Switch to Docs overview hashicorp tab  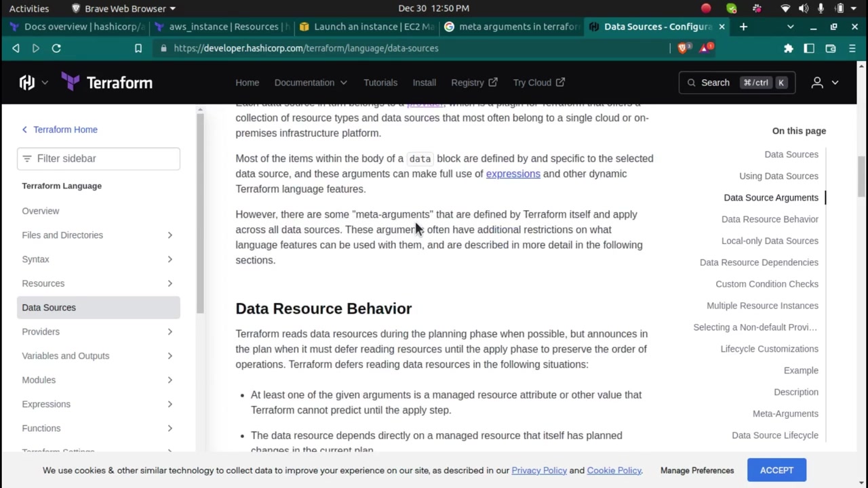tap(78, 26)
